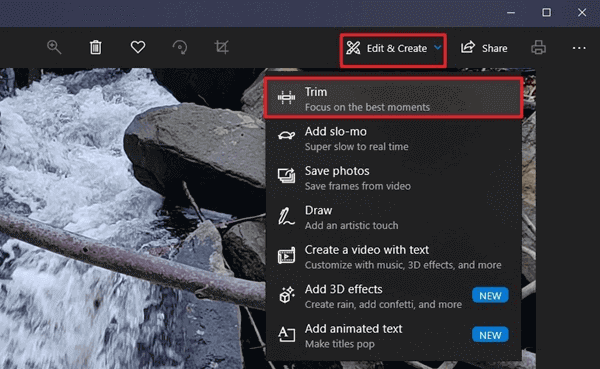Click the Share button
This screenshot has width=600, height=369.
(x=484, y=48)
